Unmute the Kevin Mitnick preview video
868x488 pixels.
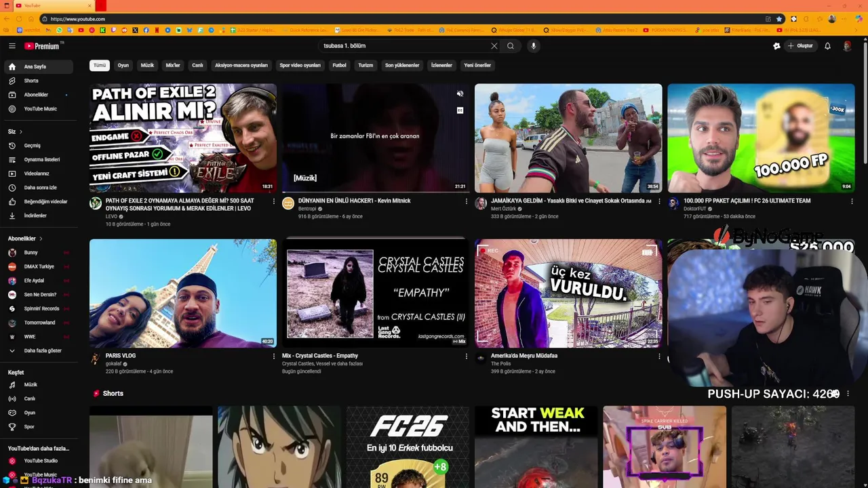coord(460,94)
